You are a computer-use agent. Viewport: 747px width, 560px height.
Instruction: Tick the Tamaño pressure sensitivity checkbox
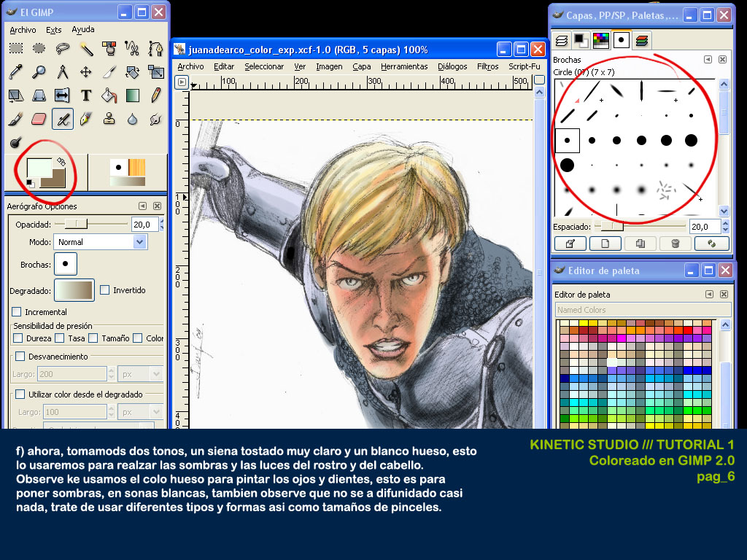[93, 338]
